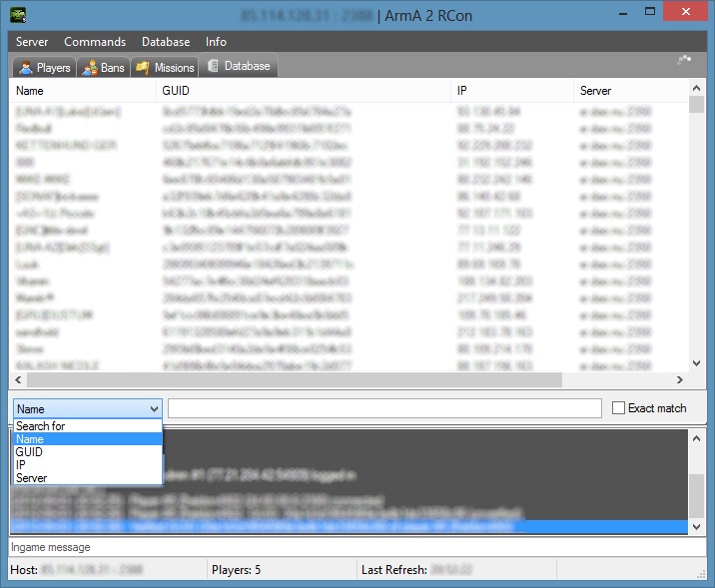Screen dimensions: 715x588
Task: Maximize the ArmA 2 RCon window
Action: coord(650,12)
